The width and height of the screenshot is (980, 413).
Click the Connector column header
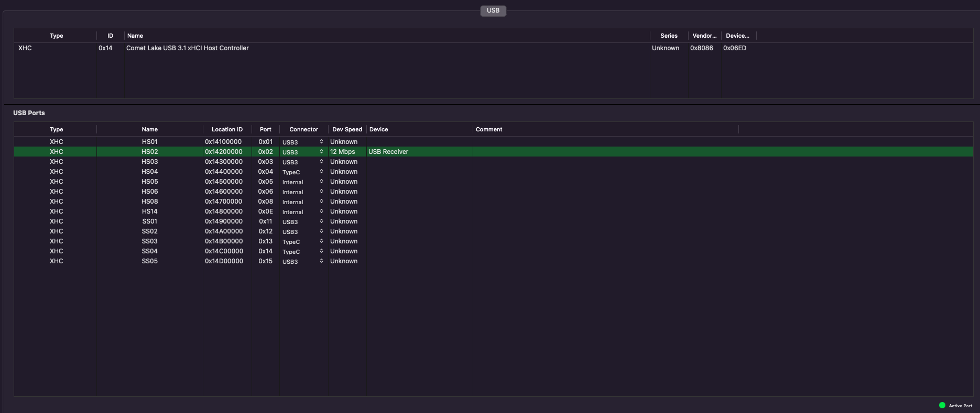[303, 129]
